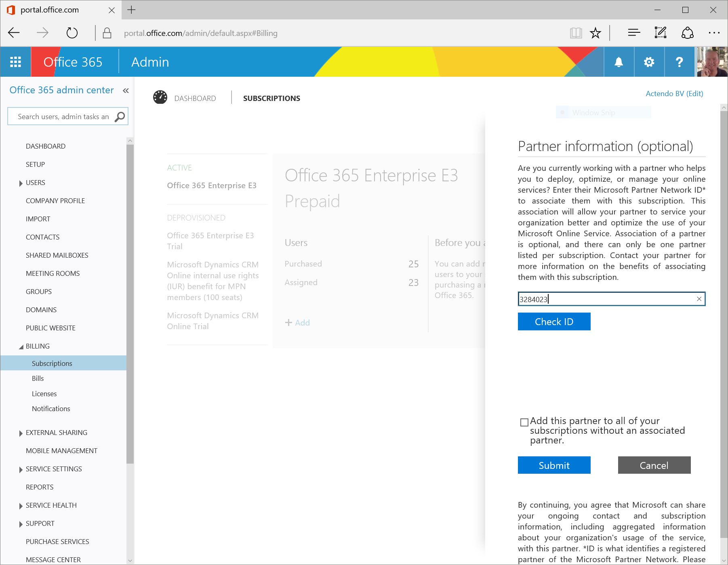728x565 pixels.
Task: Open PUBLIC WEBSITE in navigation
Action: [x=50, y=328]
